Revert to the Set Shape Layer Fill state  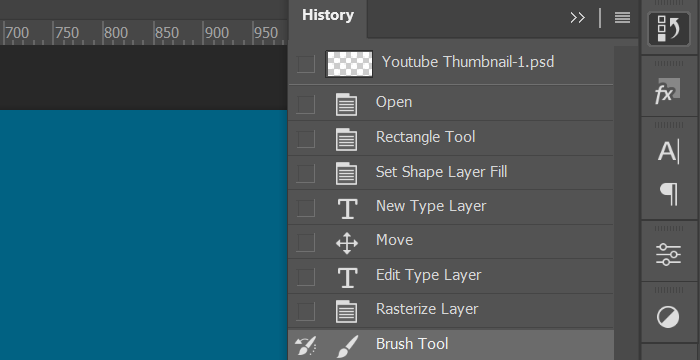point(451,173)
